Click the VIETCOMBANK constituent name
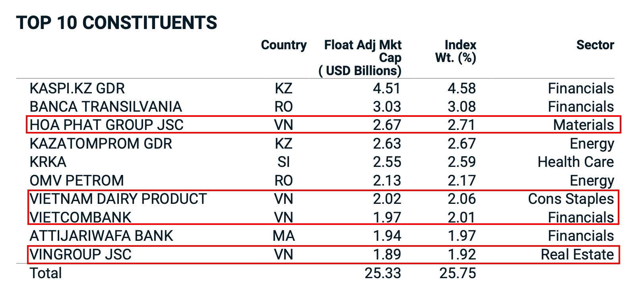The width and height of the screenshot is (644, 302). click(x=80, y=217)
